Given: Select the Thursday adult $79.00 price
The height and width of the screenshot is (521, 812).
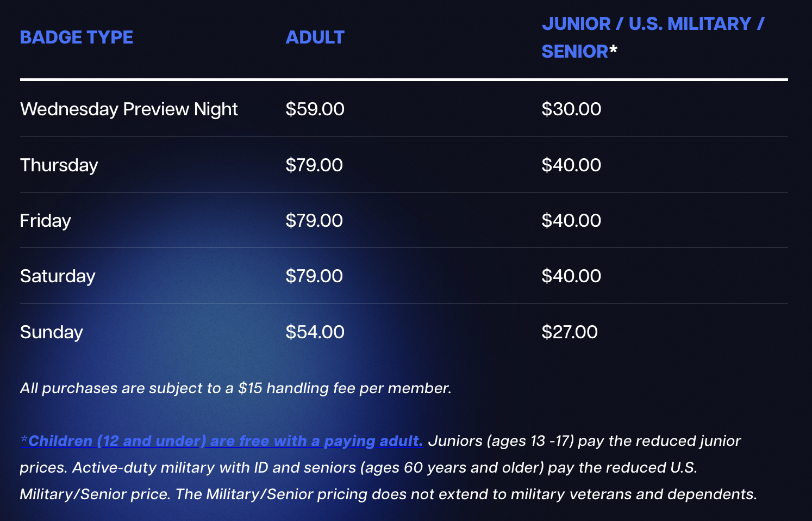Looking at the screenshot, I should (x=314, y=165).
